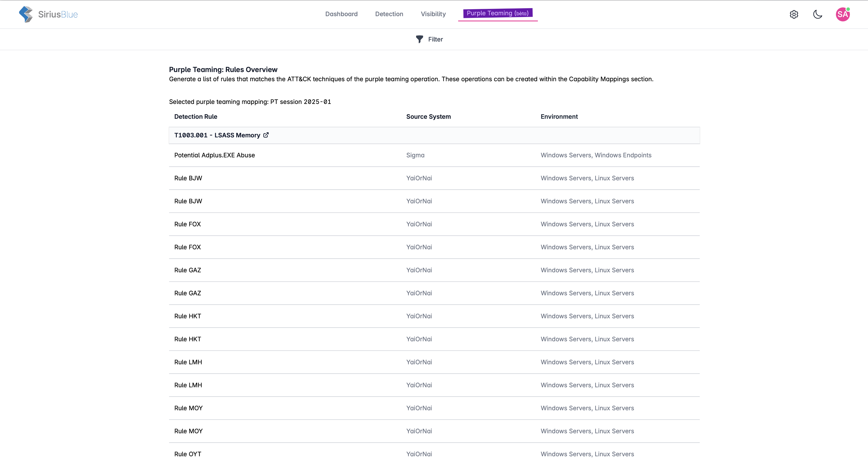The height and width of the screenshot is (458, 868).
Task: Open the Visibility menu item
Action: (x=433, y=14)
